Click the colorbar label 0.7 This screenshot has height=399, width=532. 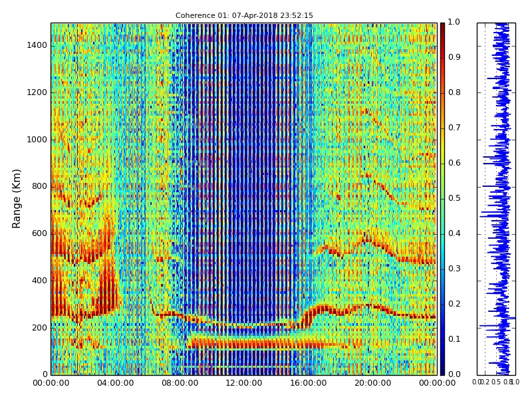click(454, 128)
